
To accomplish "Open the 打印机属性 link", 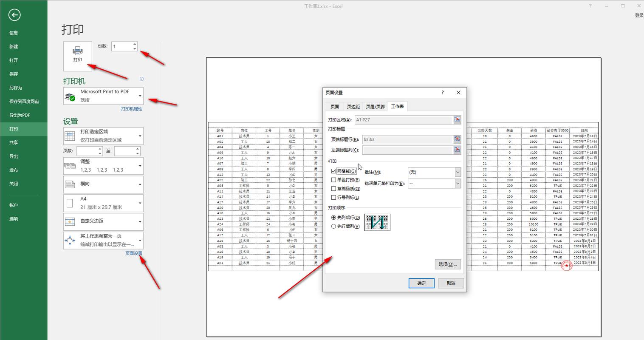I will pyautogui.click(x=132, y=109).
